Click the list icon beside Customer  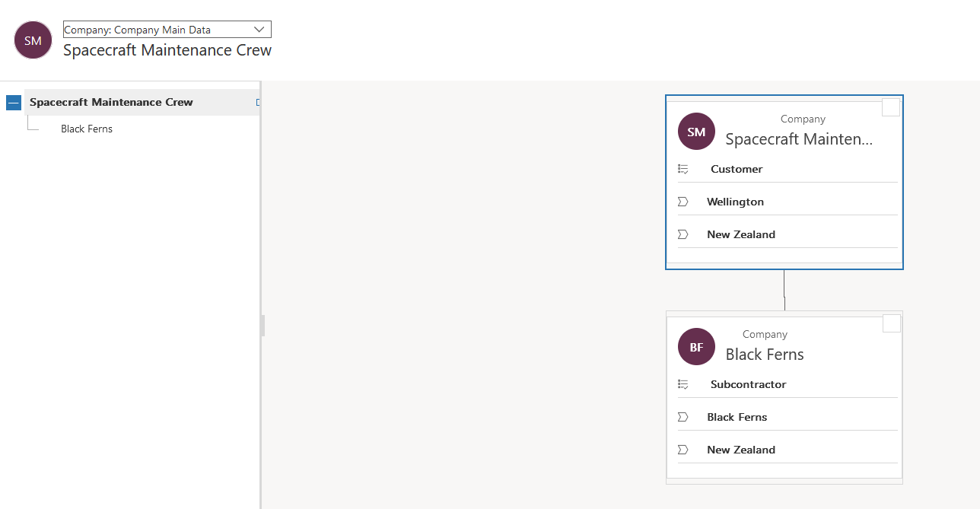[683, 169]
